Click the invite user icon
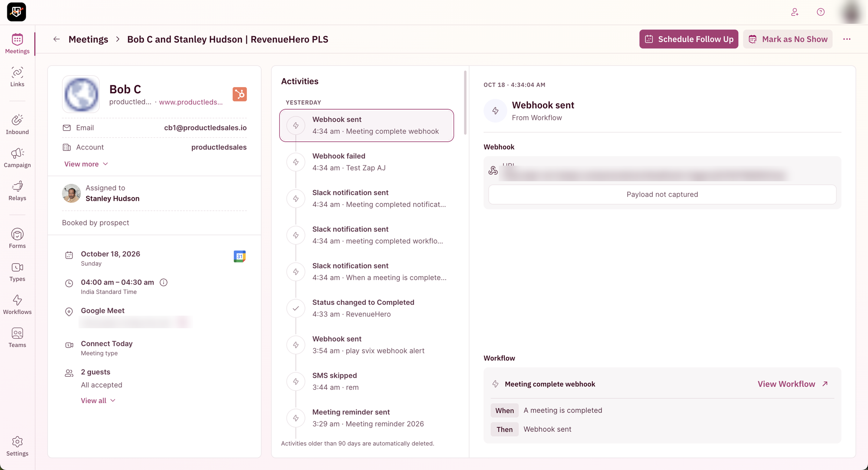This screenshot has height=470, width=868. [795, 12]
